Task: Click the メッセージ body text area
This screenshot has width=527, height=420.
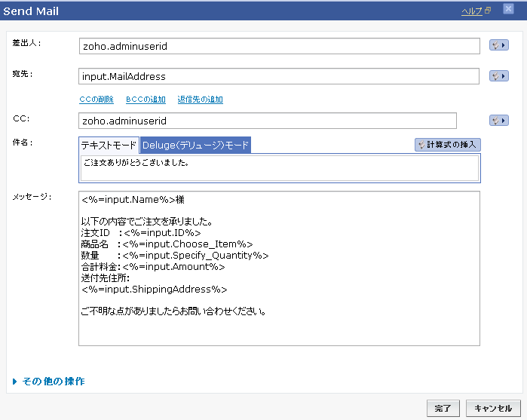Action: (279, 268)
